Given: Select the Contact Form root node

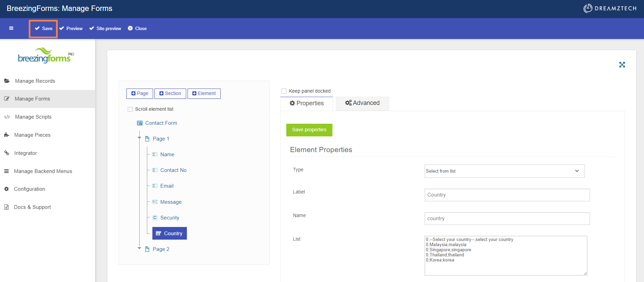Looking at the screenshot, I should pyautogui.click(x=161, y=123).
